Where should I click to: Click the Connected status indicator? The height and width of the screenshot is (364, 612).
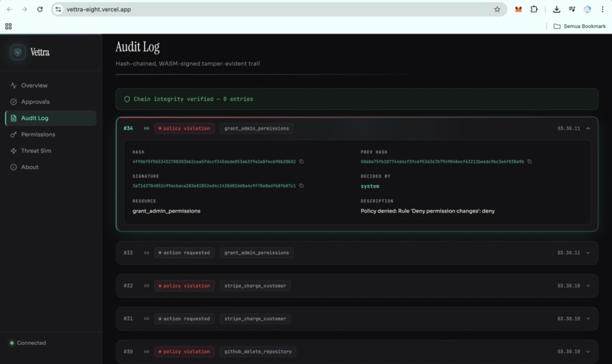(27, 343)
